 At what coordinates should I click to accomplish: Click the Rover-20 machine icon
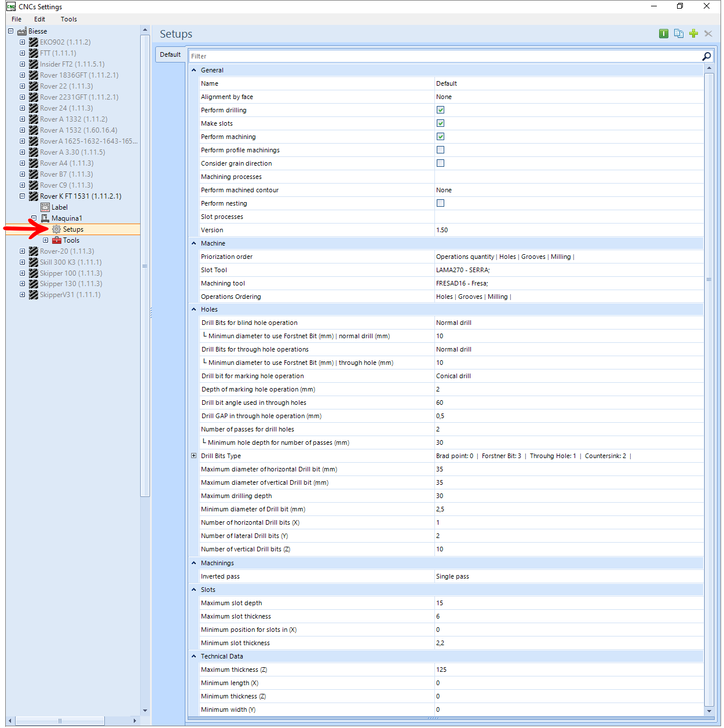[34, 251]
